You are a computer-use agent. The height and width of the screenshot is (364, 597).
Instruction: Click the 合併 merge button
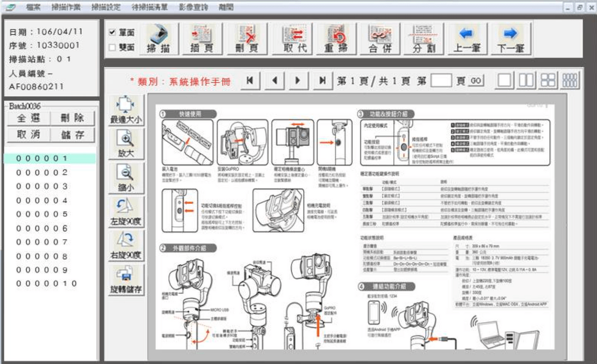380,39
